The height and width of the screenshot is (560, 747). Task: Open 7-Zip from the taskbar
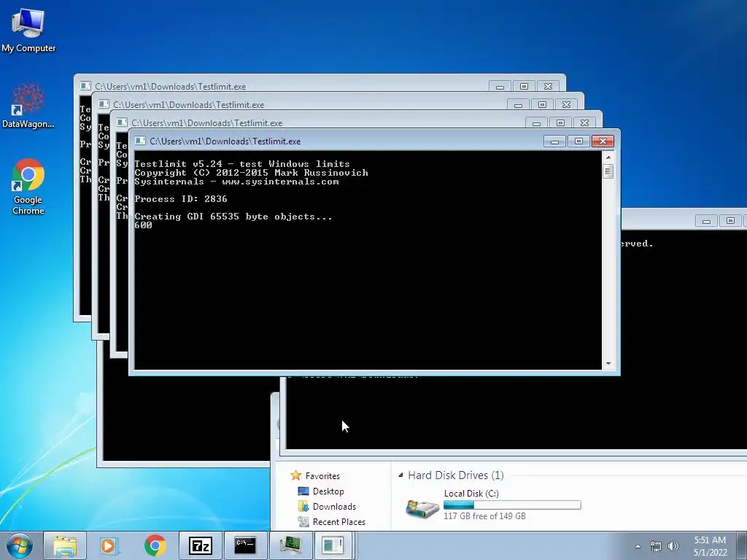click(200, 545)
